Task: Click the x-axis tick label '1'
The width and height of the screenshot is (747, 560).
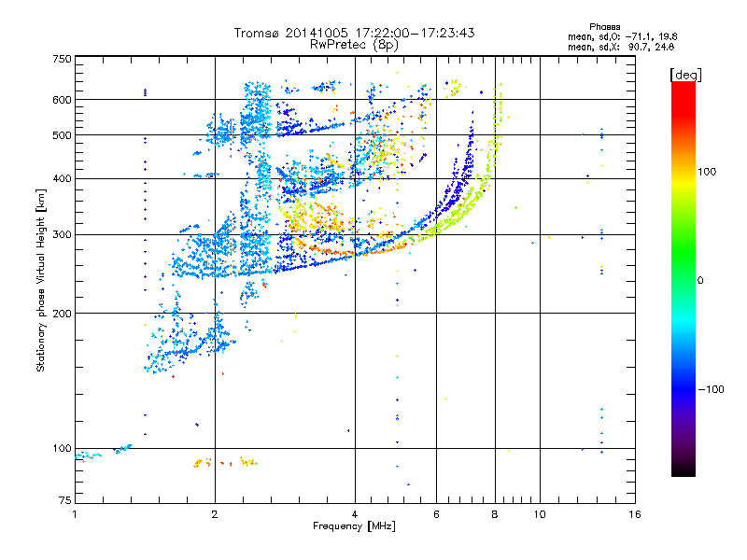Action: [75, 514]
